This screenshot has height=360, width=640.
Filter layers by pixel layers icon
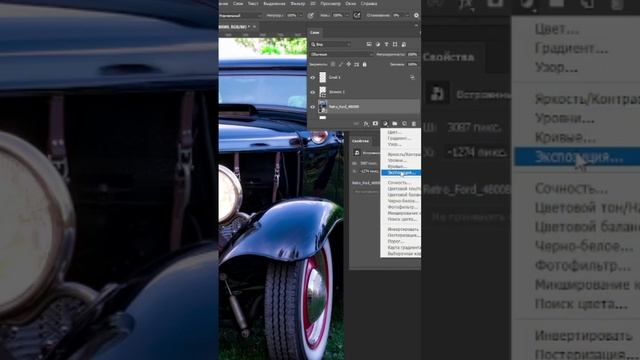(369, 44)
